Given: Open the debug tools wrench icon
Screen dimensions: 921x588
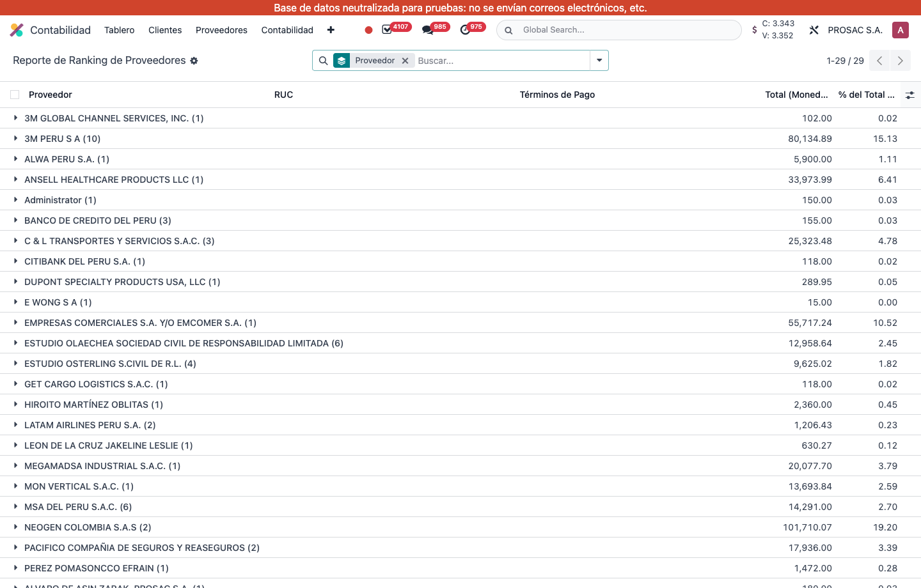Looking at the screenshot, I should (814, 30).
